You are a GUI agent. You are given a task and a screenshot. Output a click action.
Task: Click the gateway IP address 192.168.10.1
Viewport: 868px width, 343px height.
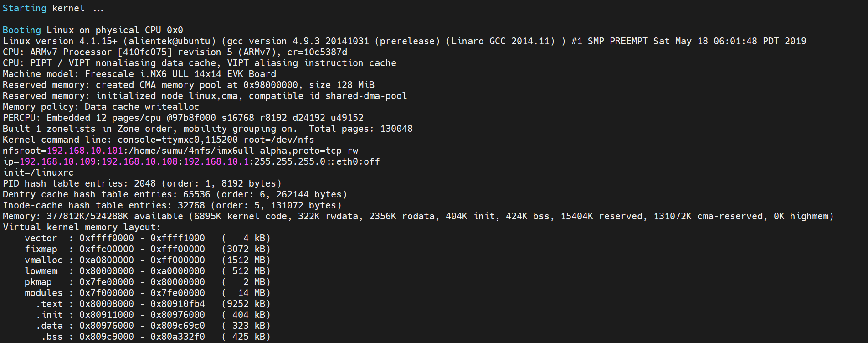coord(216,161)
